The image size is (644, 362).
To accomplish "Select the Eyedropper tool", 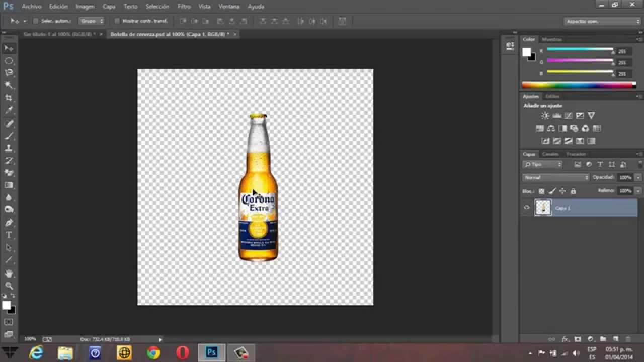I will coord(9,111).
